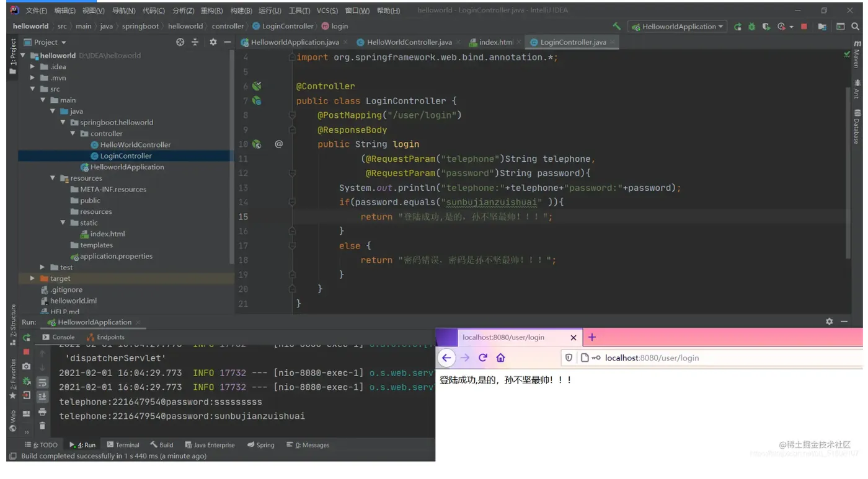Clear console with the trash icon

[42, 426]
